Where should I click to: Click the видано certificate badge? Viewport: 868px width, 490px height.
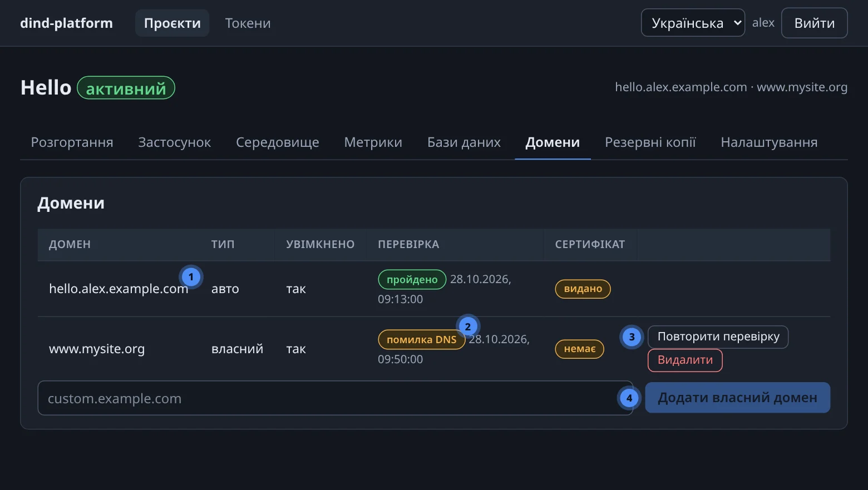(x=583, y=289)
